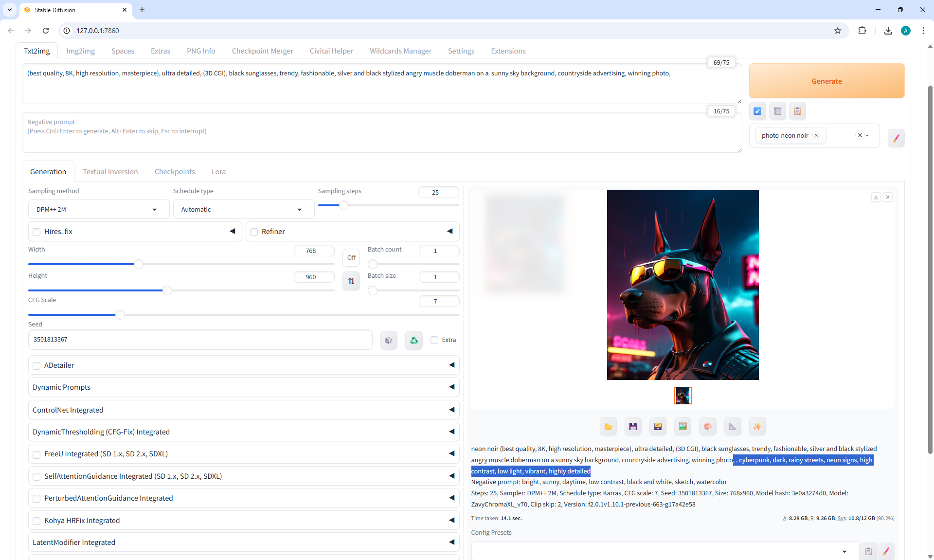The image size is (934, 560).
Task: Click the palette send-to-inpaint icon
Action: 707,427
